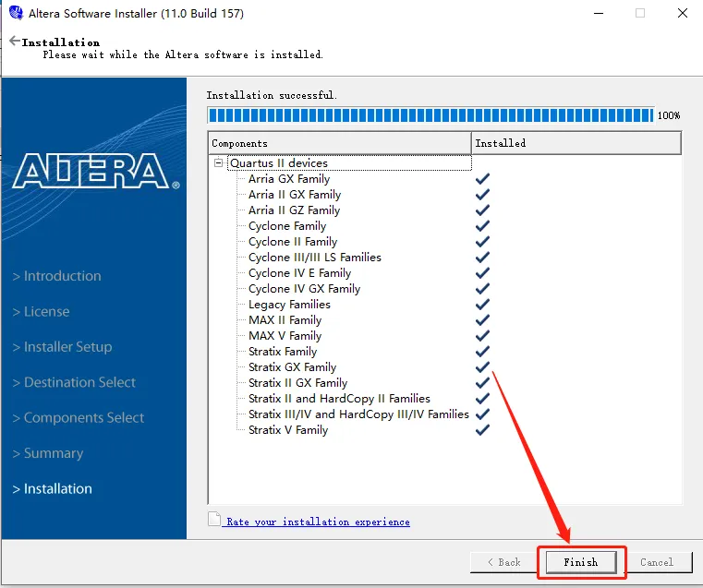This screenshot has height=588, width=703.
Task: Click the back arrow beside Installation heading
Action: click(x=15, y=42)
